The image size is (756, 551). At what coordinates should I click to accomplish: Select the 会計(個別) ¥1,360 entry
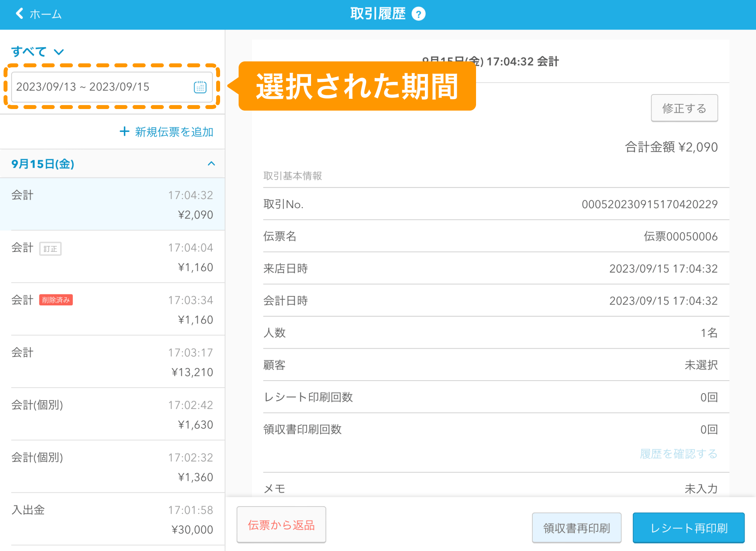click(112, 467)
